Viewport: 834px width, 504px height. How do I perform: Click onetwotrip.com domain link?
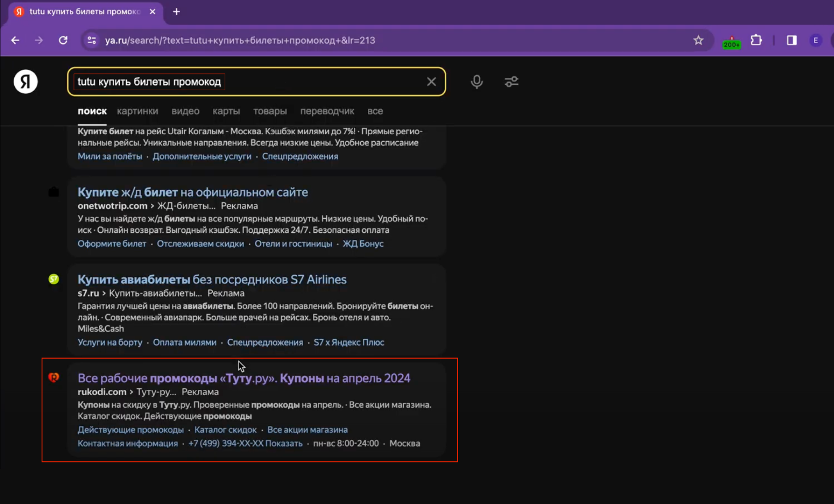(x=112, y=206)
